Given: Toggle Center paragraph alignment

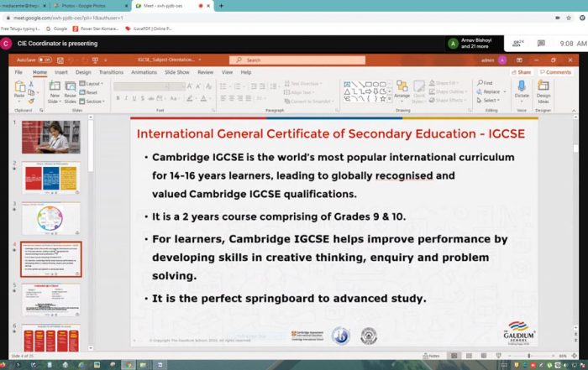Looking at the screenshot, I should point(232,98).
